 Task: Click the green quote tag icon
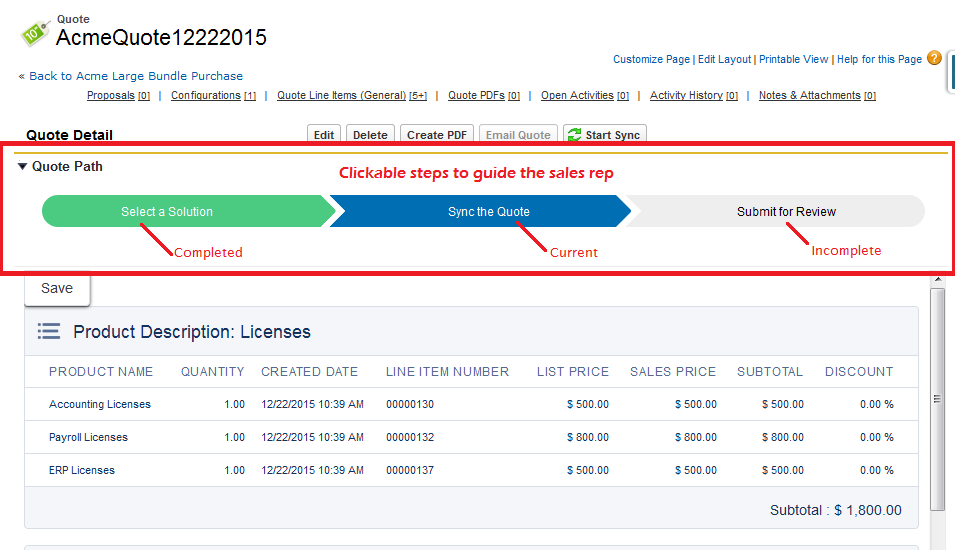(x=35, y=33)
